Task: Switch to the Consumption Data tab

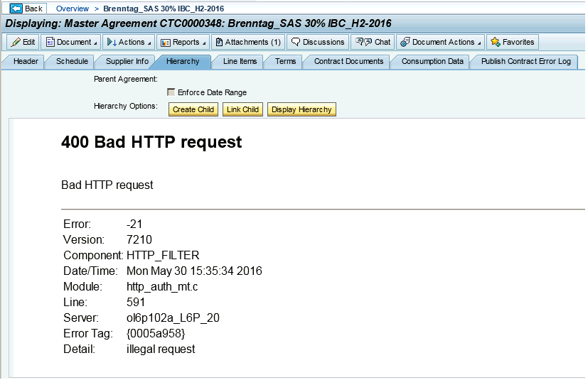Action: coord(432,62)
